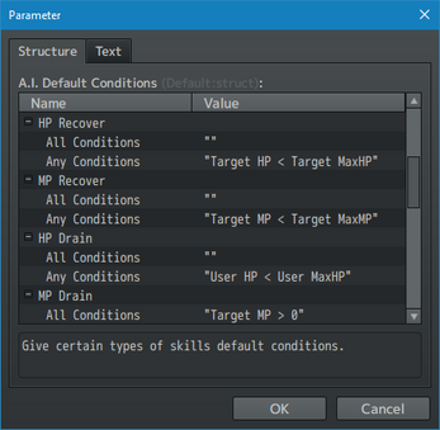Click empty value of MP Recover All Conditions
This screenshot has height=430, width=440.
click(x=210, y=197)
